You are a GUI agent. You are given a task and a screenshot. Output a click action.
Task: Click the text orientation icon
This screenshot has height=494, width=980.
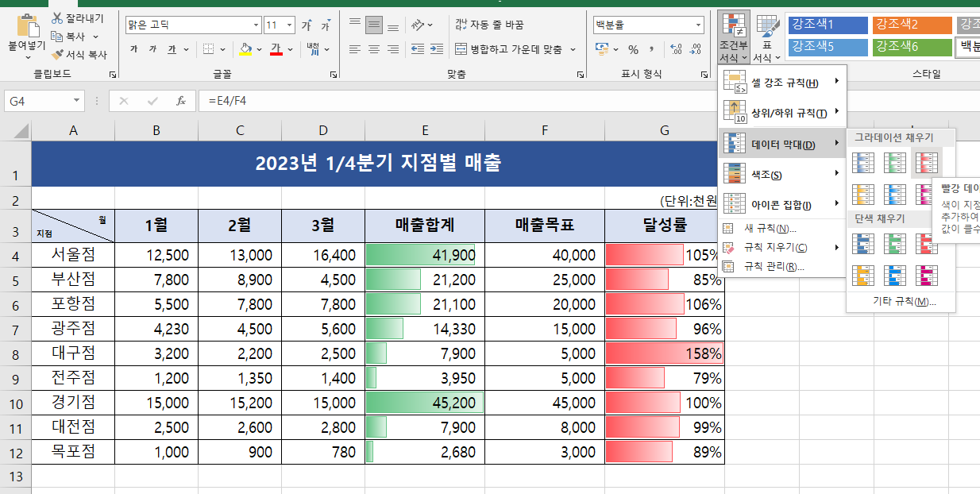point(418,25)
